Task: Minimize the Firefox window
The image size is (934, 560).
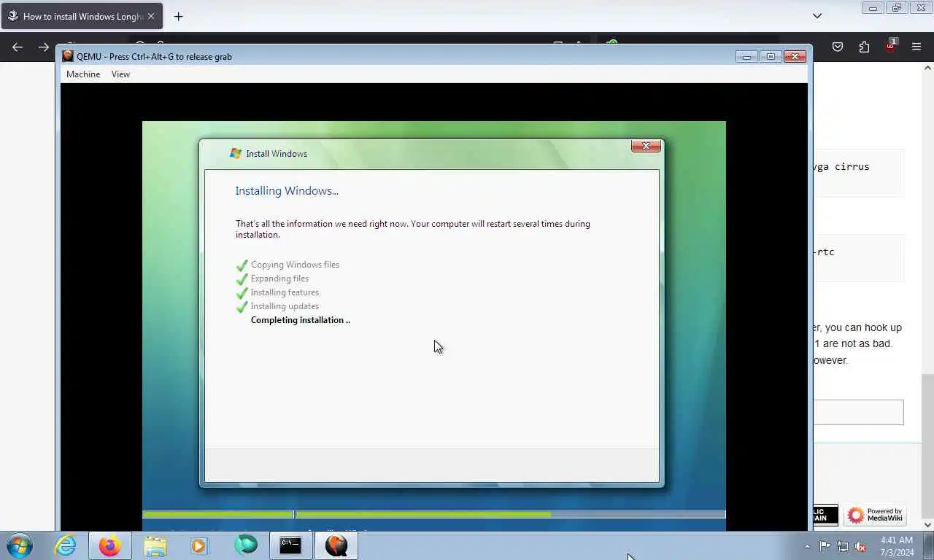Action: tap(872, 8)
